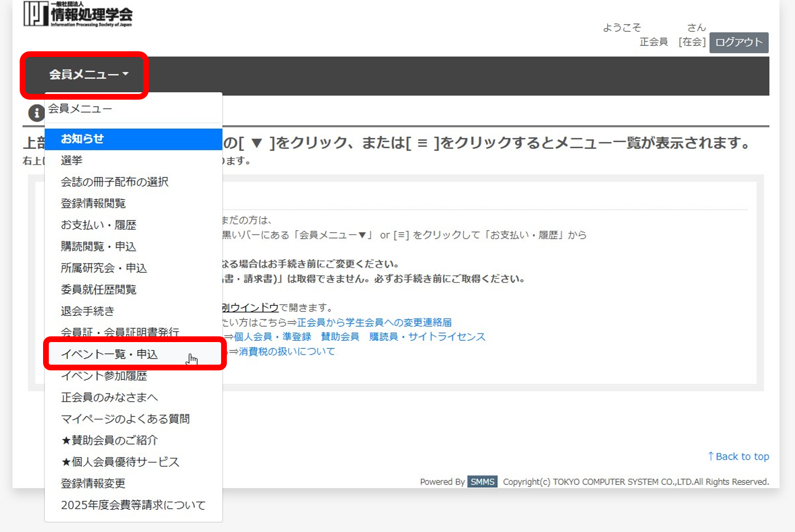Image resolution: width=795 pixels, height=532 pixels.
Task: Click 正会員から学生会員への変更連絡届 link
Action: 374,322
